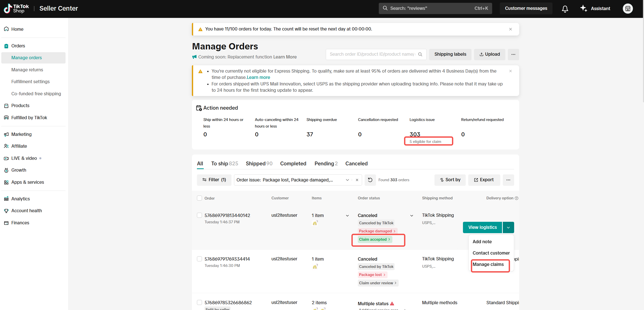Choose Manage claims from the dropdown menu
This screenshot has height=310, width=644.
pos(488,264)
